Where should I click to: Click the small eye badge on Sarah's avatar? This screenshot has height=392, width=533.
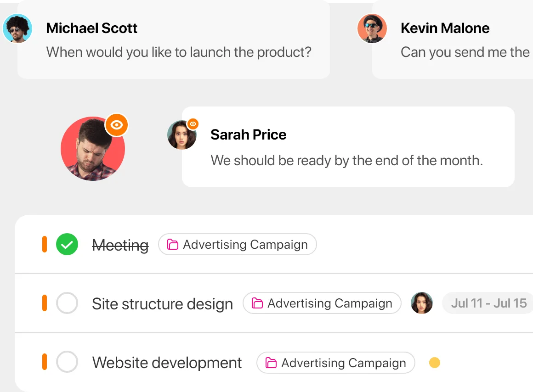[x=193, y=124]
